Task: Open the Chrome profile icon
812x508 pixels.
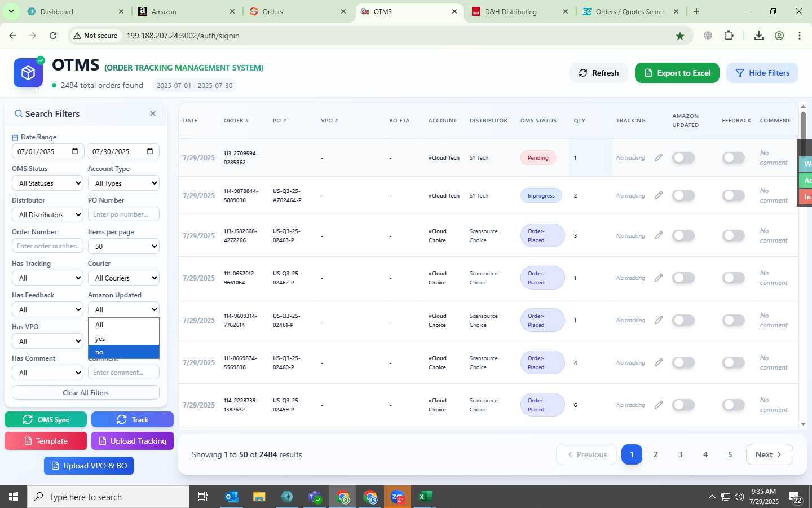Action: (x=779, y=36)
